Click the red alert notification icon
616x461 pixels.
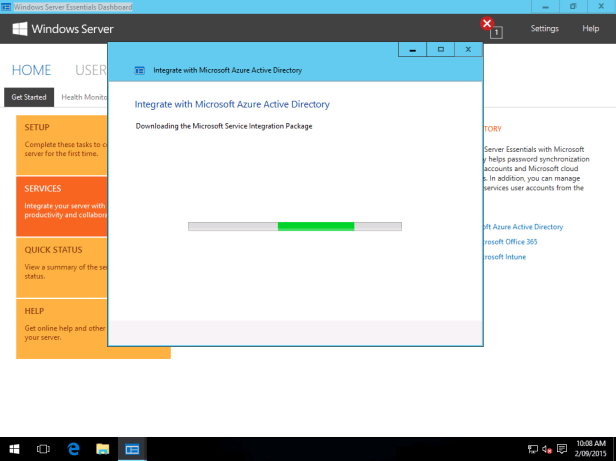487,24
